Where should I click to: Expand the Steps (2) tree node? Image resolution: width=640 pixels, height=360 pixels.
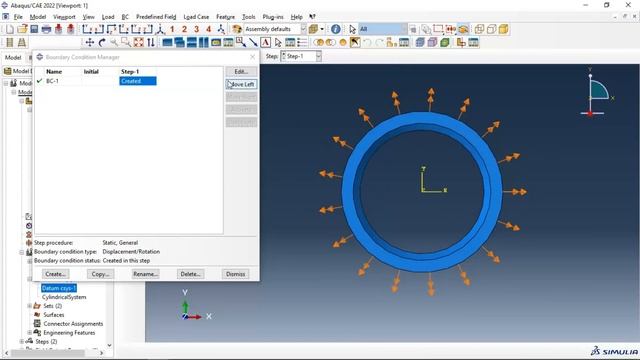(22, 342)
